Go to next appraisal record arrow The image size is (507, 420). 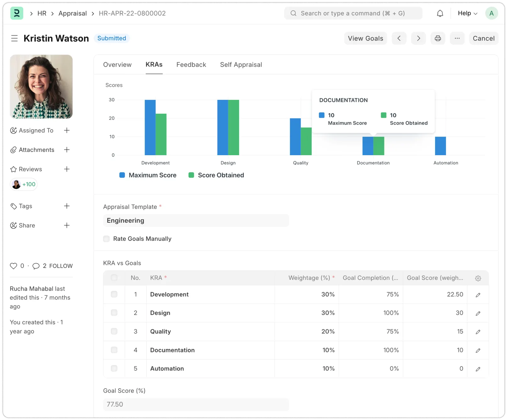tap(418, 38)
